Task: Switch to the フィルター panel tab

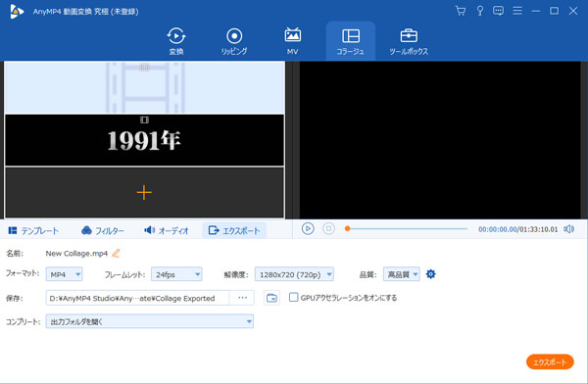Action: [102, 230]
